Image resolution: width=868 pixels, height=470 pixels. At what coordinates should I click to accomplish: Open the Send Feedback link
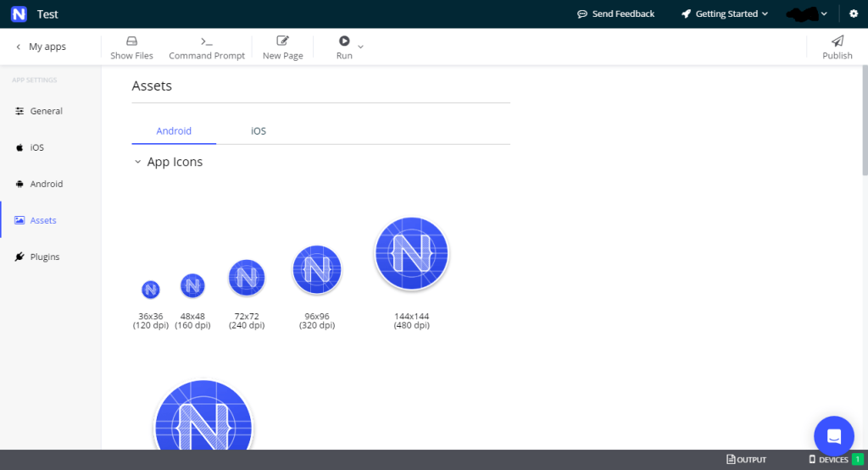tap(615, 14)
